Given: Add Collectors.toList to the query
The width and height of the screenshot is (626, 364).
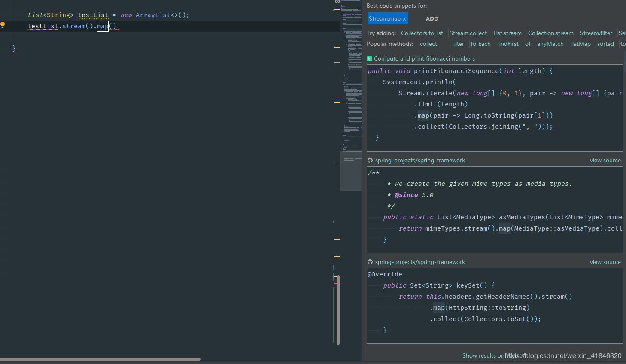Looking at the screenshot, I should click(422, 33).
